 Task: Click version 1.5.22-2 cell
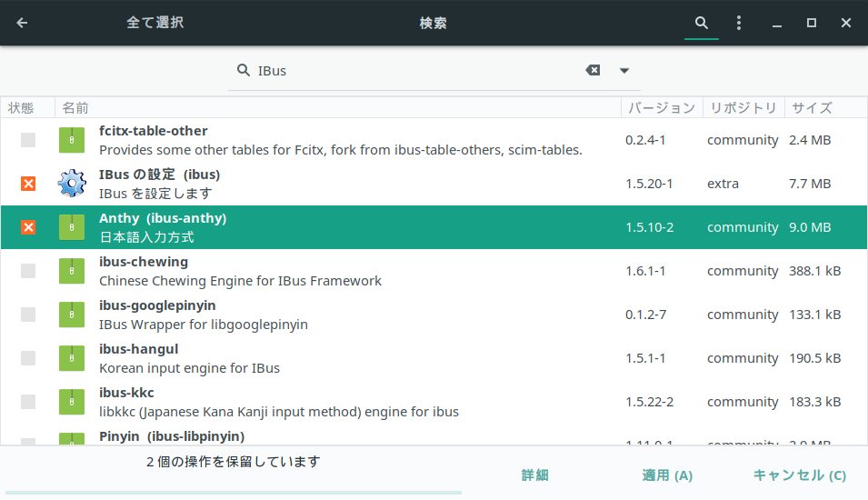click(x=649, y=402)
